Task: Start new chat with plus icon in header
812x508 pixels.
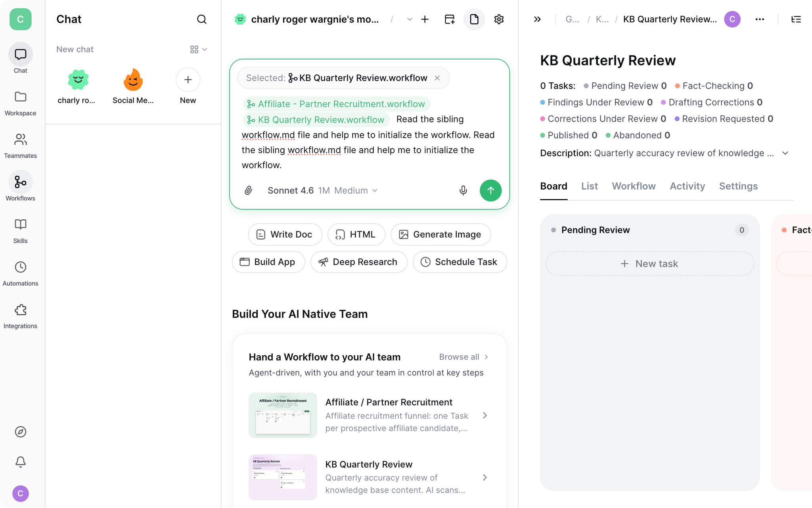Action: pyautogui.click(x=425, y=19)
